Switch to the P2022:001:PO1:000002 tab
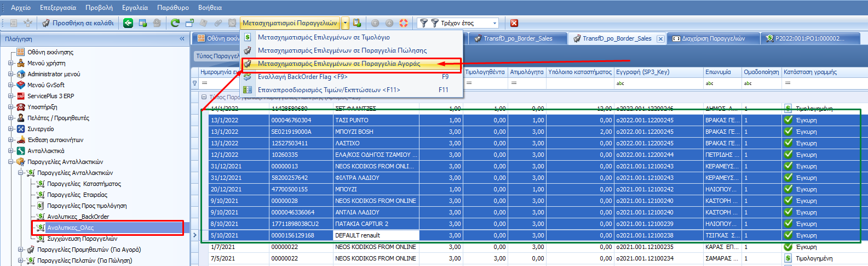The image size is (868, 266). [x=809, y=38]
